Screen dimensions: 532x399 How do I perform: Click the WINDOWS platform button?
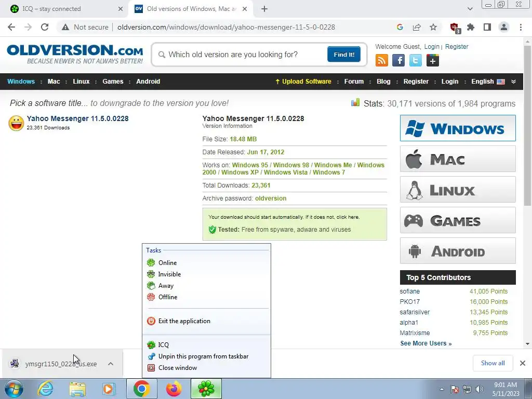click(x=458, y=128)
